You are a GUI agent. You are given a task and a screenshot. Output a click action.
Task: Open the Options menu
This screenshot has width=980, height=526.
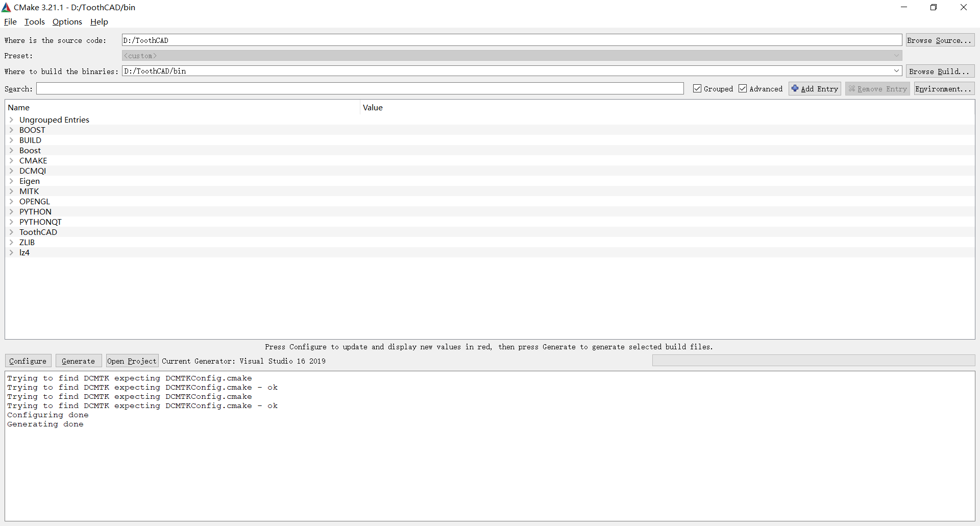[x=67, y=21]
